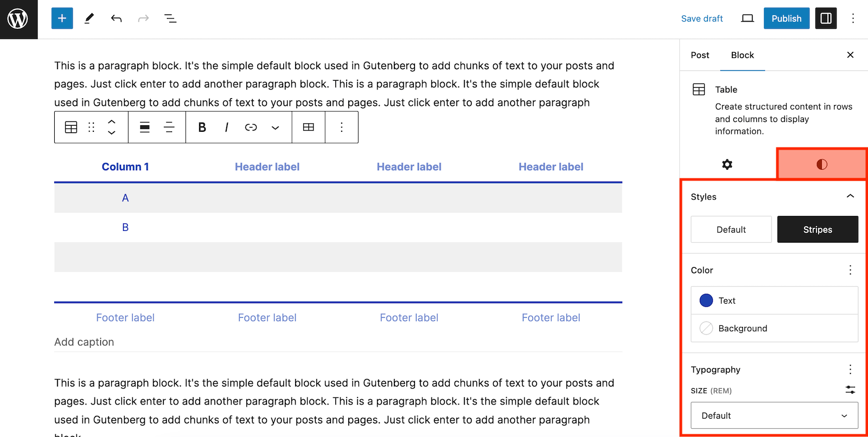This screenshot has height=437, width=868.
Task: Click Save draft link
Action: coord(702,18)
